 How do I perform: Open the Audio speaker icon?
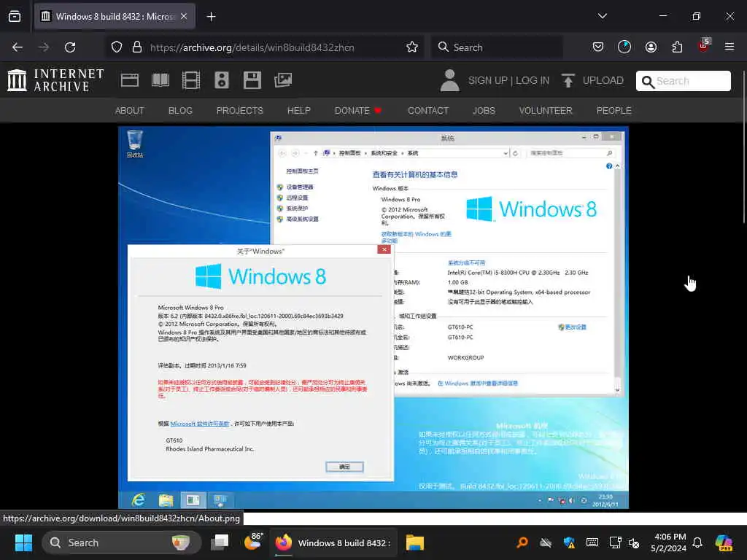(222, 80)
